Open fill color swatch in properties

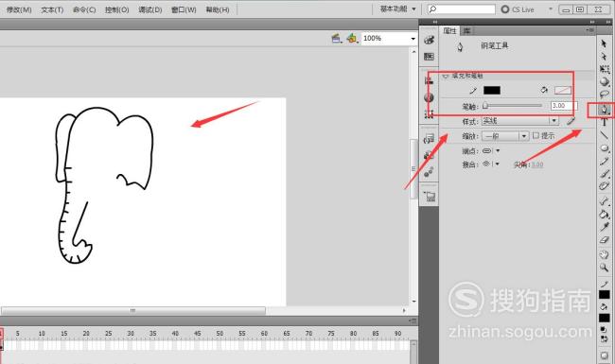click(562, 91)
